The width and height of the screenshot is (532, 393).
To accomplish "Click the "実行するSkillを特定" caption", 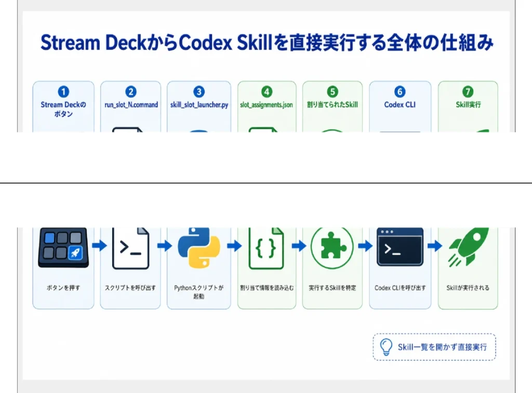I will coord(332,288).
